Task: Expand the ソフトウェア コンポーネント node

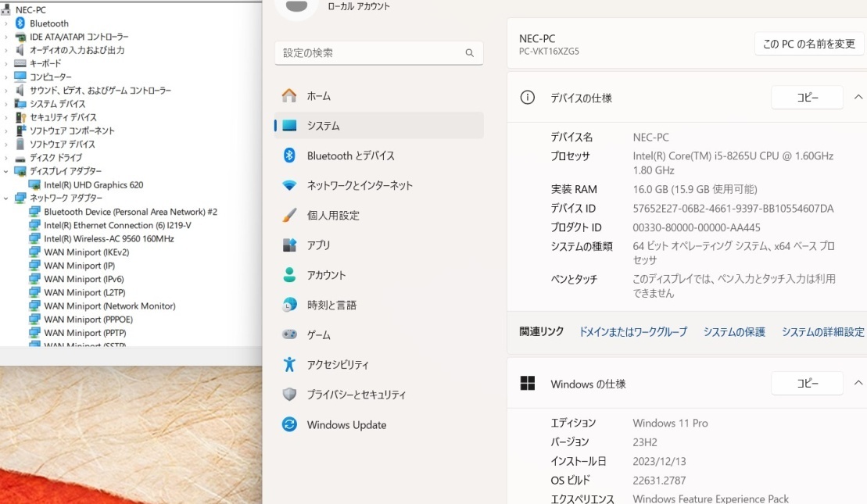Action: pos(6,131)
